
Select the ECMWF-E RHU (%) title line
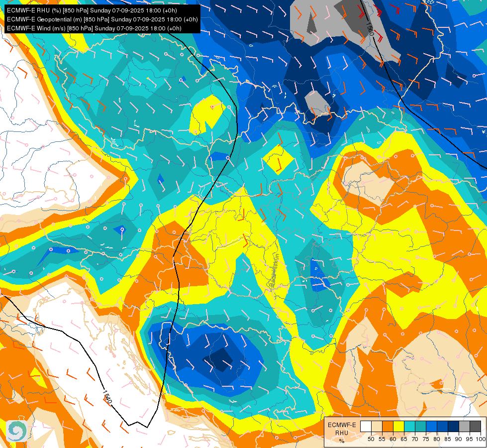(x=92, y=10)
